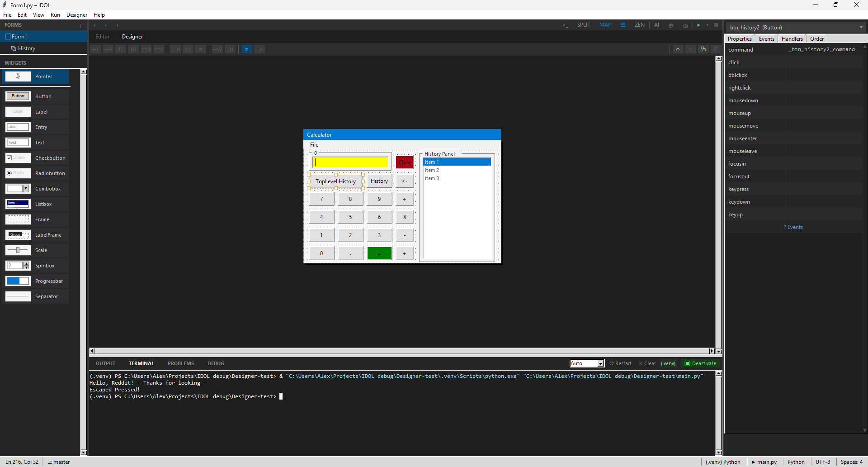Click the same-height toolbar icon
This screenshot has height=467, width=868.
click(x=231, y=49)
